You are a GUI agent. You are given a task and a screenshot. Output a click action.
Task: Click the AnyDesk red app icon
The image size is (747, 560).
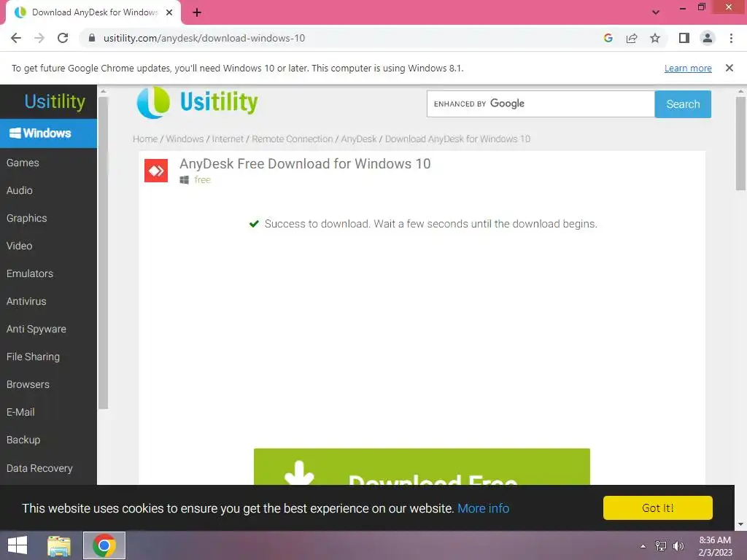156,171
